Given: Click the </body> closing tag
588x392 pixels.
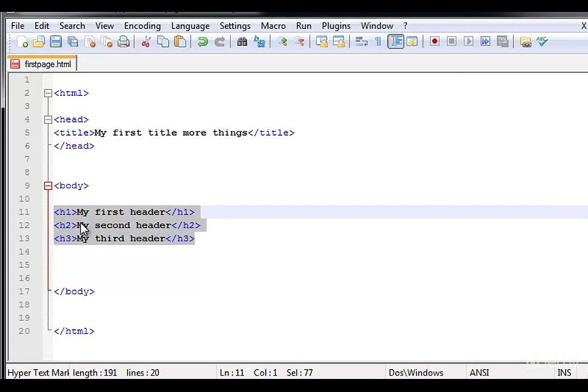Looking at the screenshot, I should (74, 291).
